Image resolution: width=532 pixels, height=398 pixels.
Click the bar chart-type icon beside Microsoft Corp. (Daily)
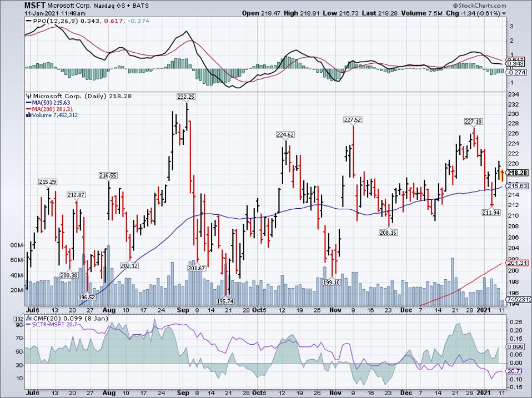pos(29,96)
